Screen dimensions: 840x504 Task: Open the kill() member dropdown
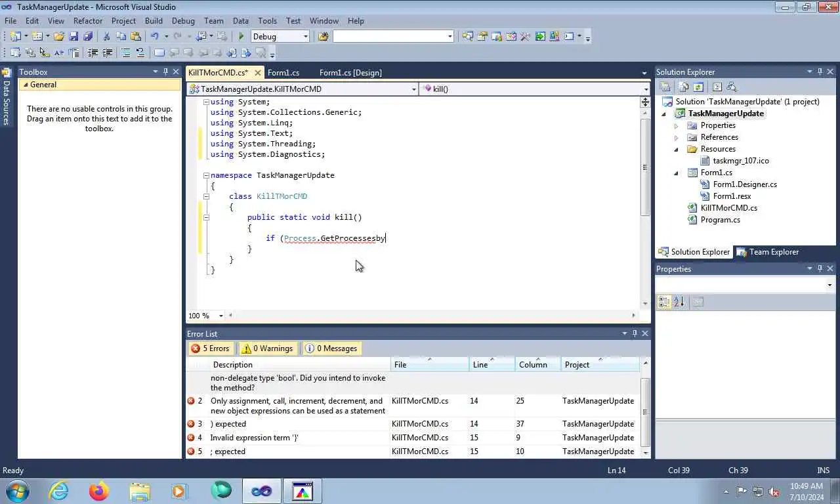click(645, 89)
